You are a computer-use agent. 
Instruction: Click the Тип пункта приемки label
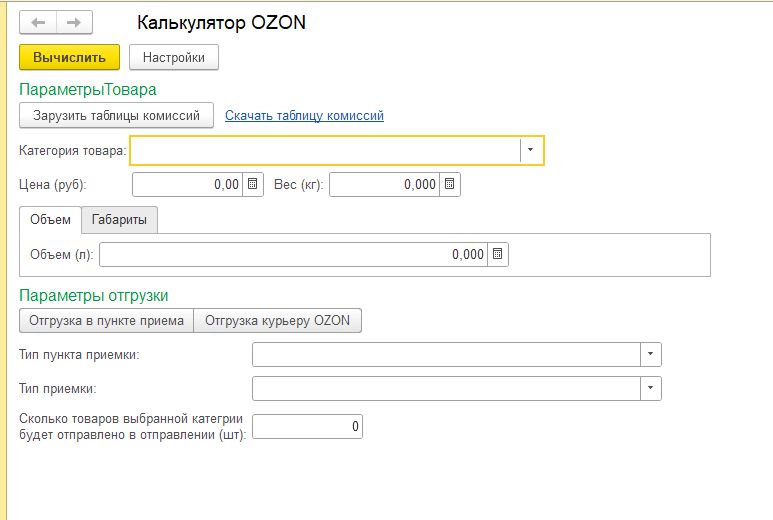pos(79,355)
